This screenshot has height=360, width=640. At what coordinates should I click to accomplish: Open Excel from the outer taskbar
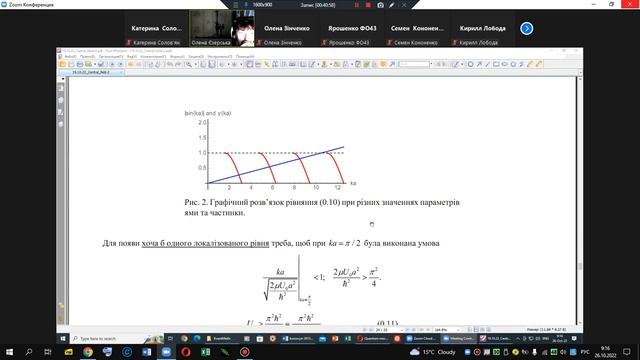(205, 352)
